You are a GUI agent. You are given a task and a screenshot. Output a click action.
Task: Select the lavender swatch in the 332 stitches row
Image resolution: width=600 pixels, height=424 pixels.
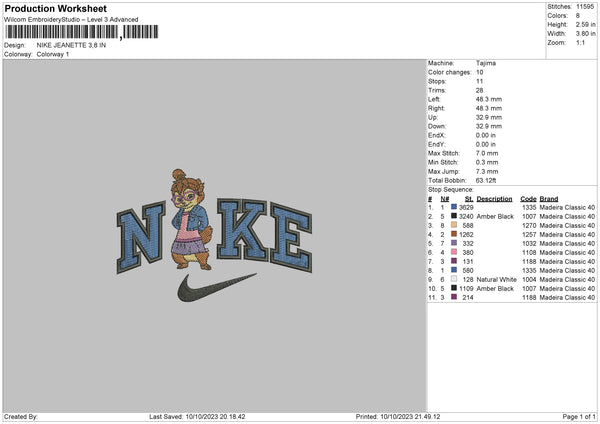pyautogui.click(x=454, y=243)
